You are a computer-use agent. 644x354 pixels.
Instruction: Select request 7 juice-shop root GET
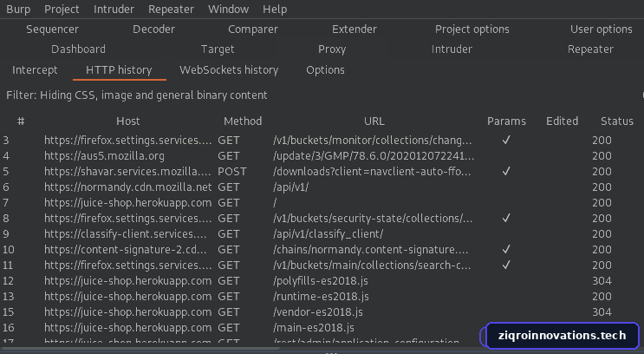coord(322,203)
